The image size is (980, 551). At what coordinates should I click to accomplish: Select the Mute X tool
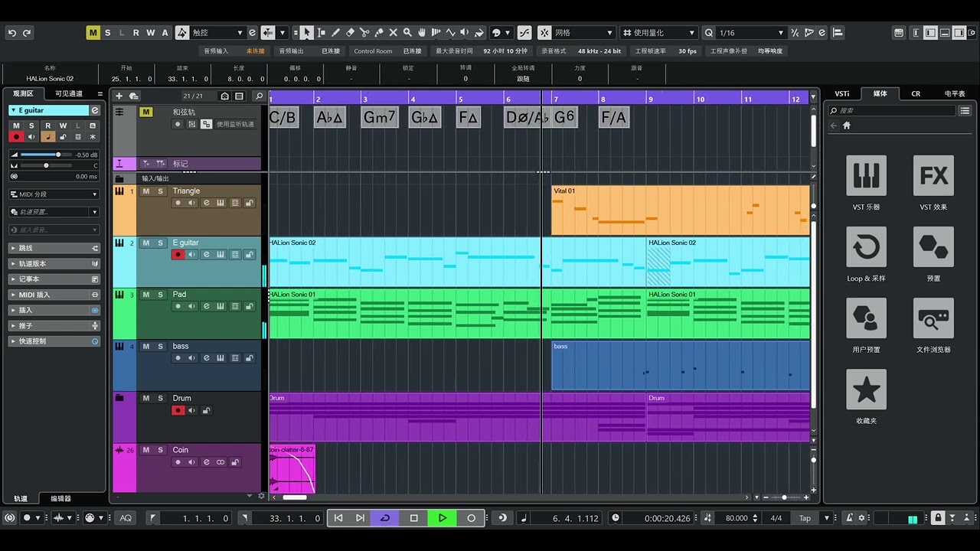coord(394,33)
